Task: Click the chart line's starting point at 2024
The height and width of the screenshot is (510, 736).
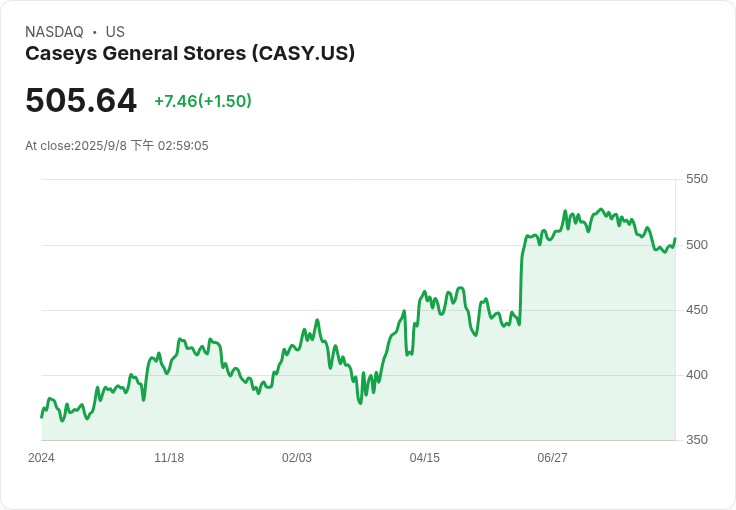Action: pyautogui.click(x=41, y=417)
